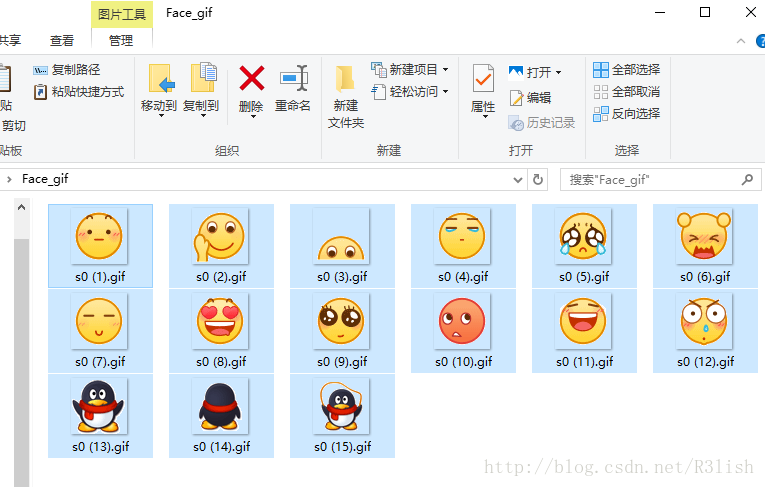The height and width of the screenshot is (487, 765).
Task: Expand 轻松访问 easy access dropdown
Action: pyautogui.click(x=445, y=91)
